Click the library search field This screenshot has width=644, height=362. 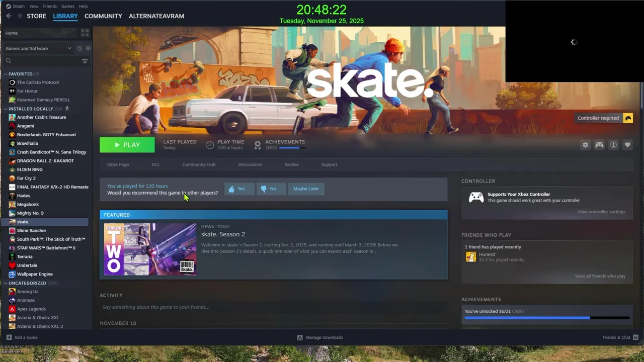(x=45, y=61)
